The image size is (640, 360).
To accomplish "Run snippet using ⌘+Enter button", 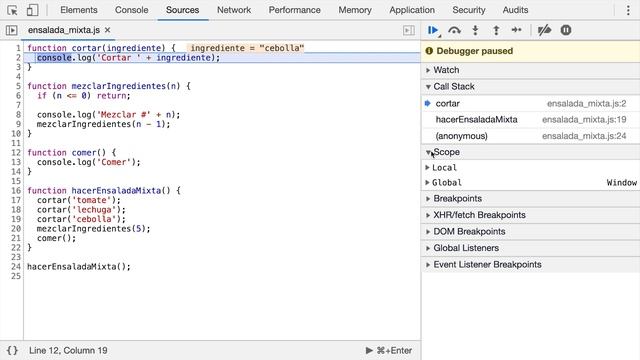I will tap(389, 350).
